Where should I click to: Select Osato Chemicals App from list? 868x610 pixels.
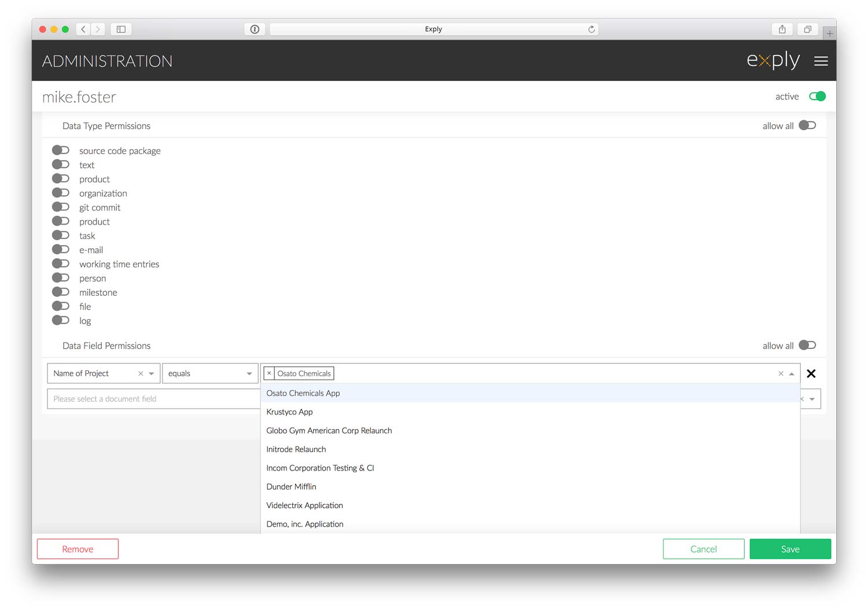(530, 393)
